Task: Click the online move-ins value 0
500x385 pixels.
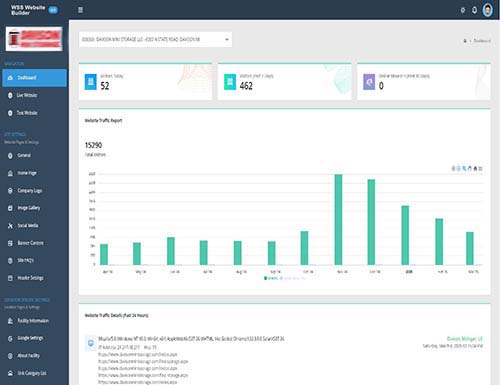Action: 381,86
